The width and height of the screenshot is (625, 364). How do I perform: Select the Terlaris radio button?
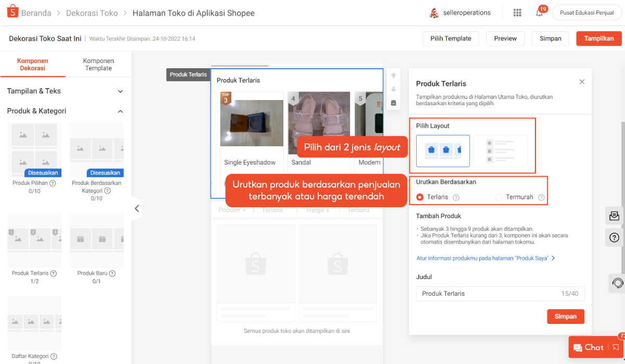click(x=420, y=197)
